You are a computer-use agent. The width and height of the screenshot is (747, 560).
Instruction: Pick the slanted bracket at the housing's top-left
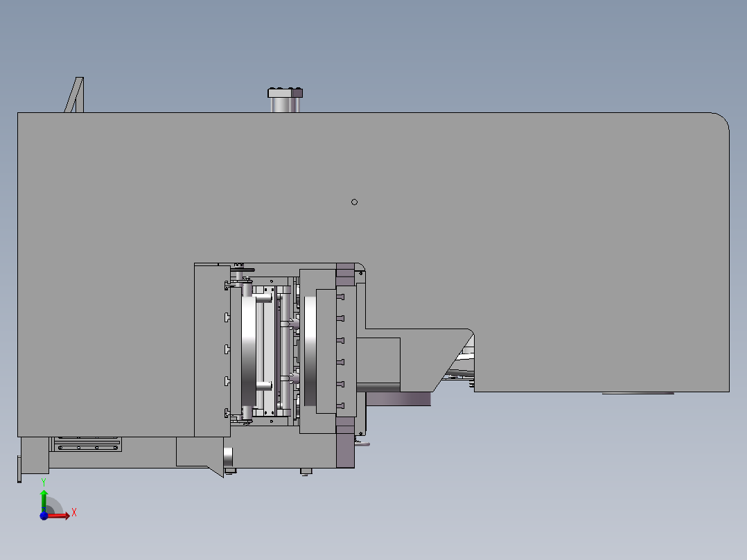(74, 95)
